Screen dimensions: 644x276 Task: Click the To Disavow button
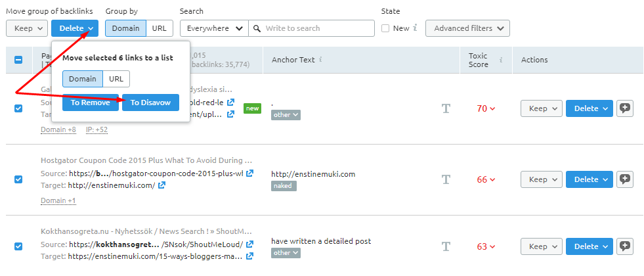point(150,103)
